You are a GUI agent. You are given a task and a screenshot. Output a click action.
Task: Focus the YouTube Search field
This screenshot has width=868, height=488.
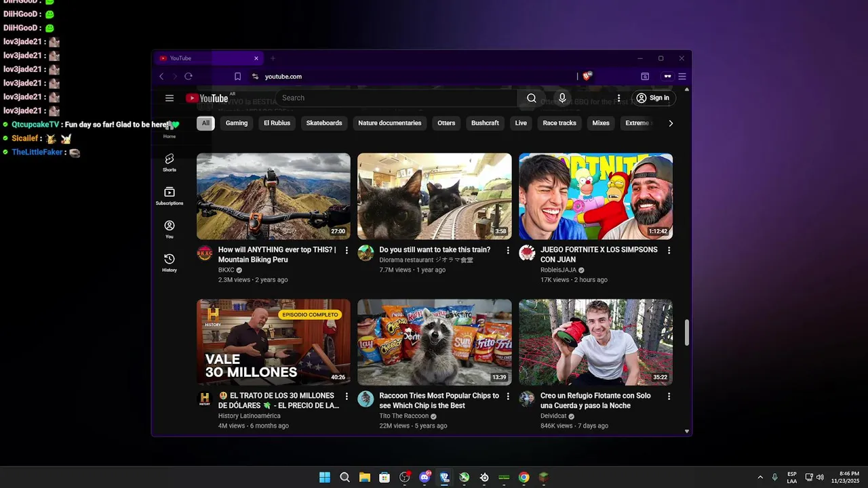pos(396,98)
